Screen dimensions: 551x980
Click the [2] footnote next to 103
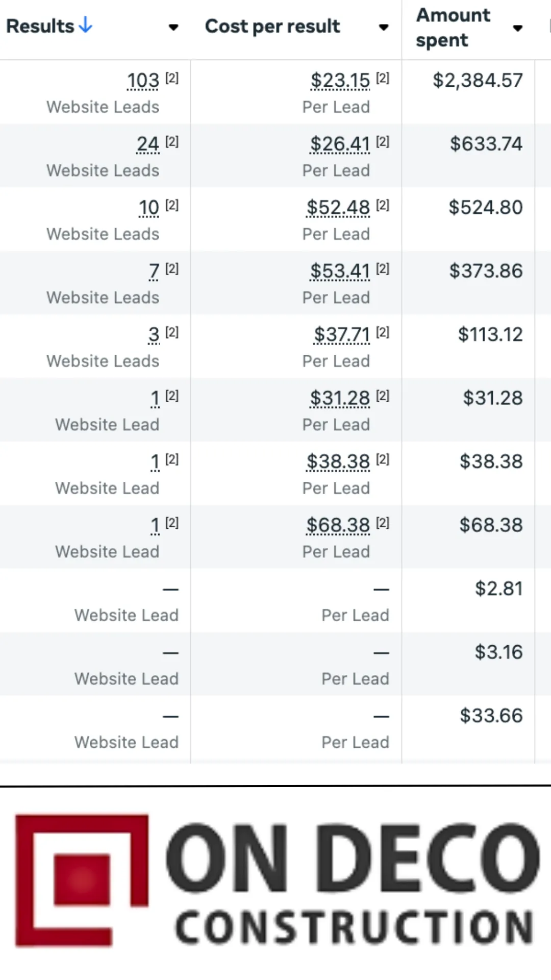(x=172, y=78)
